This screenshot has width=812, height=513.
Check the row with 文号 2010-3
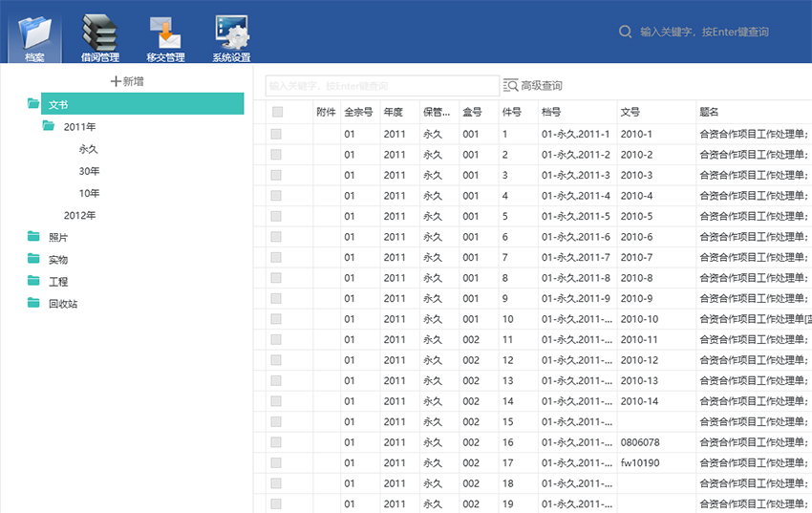coord(276,175)
